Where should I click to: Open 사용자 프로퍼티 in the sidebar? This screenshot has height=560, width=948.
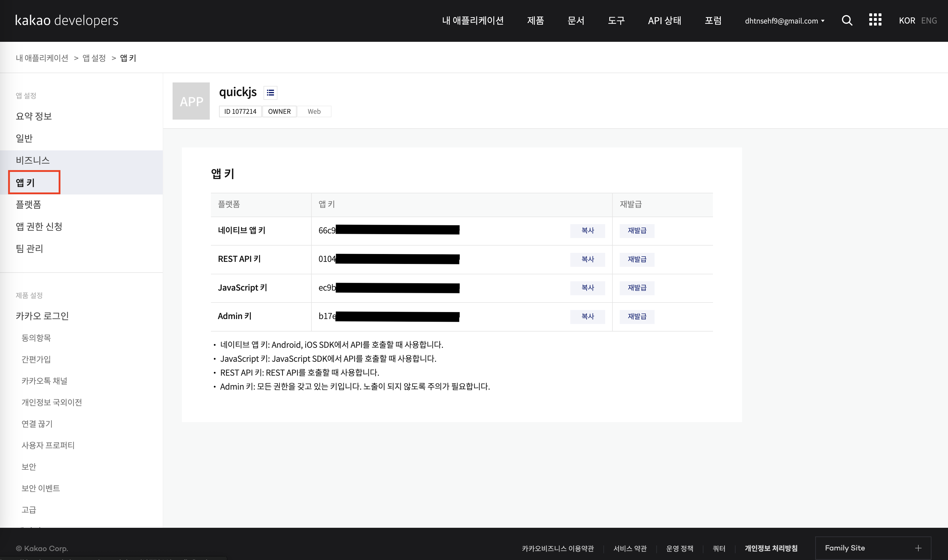pyautogui.click(x=48, y=445)
